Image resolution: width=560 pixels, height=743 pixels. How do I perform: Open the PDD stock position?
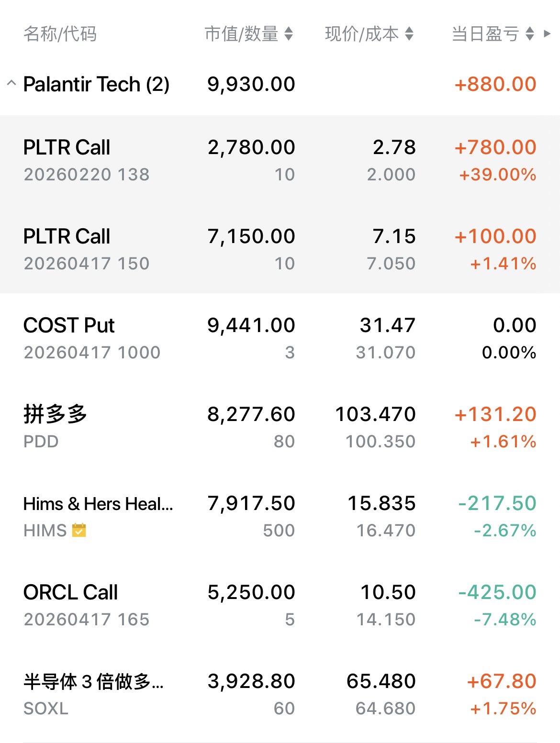click(55, 427)
